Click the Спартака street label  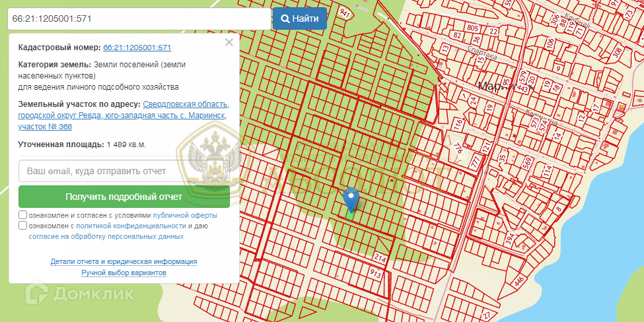click(483, 53)
